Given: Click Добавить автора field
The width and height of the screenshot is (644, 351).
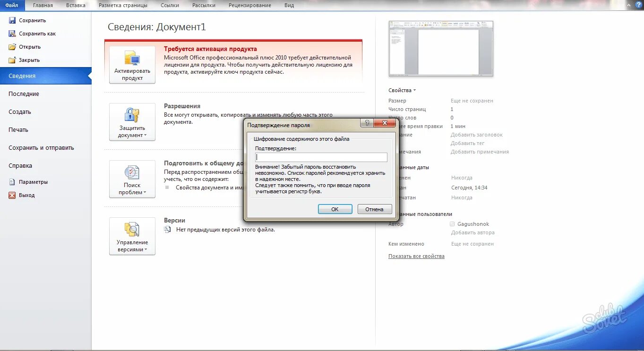Looking at the screenshot, I should tap(473, 232).
